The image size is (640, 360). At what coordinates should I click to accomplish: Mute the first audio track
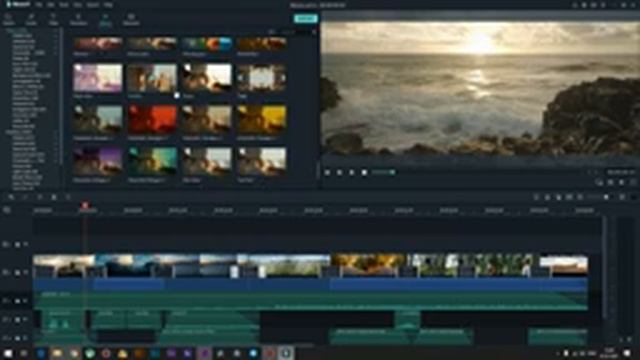tap(25, 301)
